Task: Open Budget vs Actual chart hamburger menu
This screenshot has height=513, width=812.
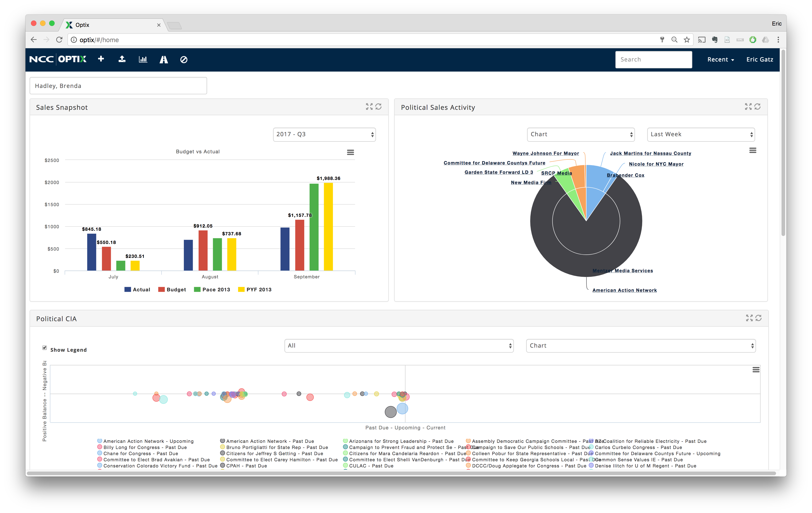Action: pyautogui.click(x=350, y=152)
